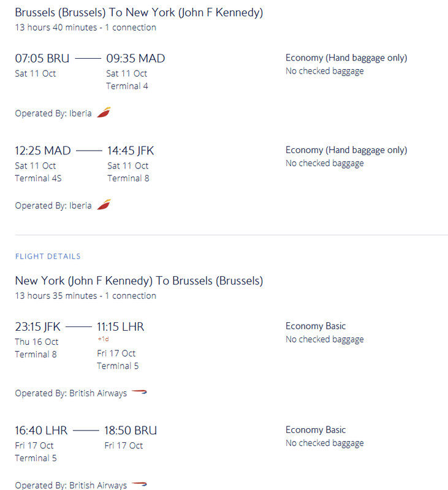Image resolution: width=448 pixels, height=490 pixels.
Task: Click the Iberia logo on the BRU–MAD flight
Action: [x=104, y=112]
